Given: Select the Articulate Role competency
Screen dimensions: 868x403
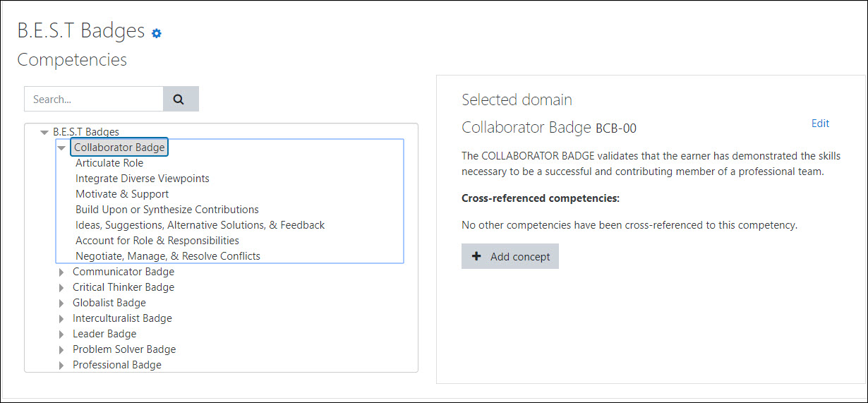Looking at the screenshot, I should [x=109, y=163].
